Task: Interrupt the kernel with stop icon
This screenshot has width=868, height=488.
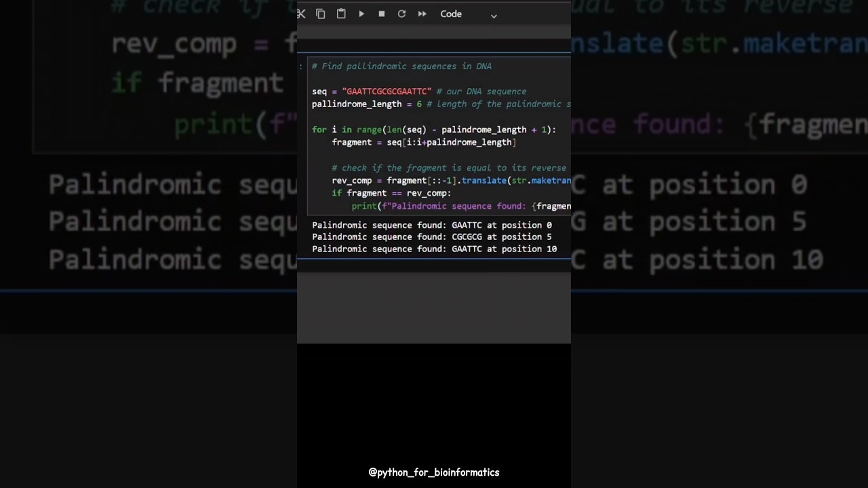Action: 382,14
